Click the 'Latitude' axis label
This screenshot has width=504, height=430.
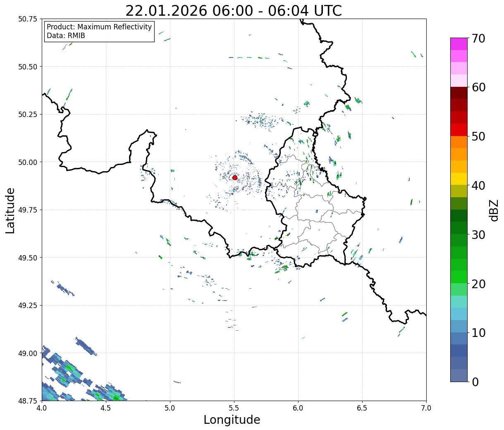tap(10, 210)
